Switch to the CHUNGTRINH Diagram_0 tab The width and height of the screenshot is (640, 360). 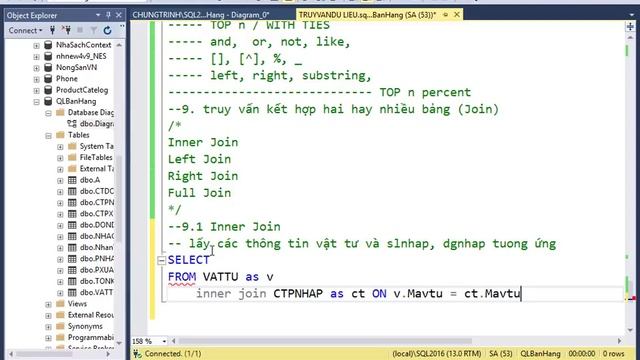coord(200,15)
